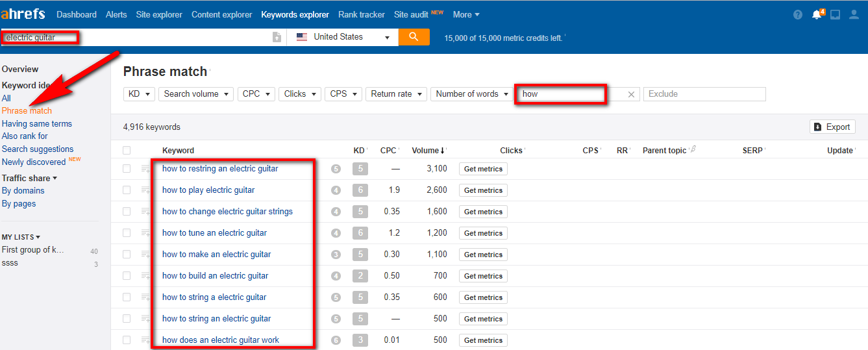Sort table by Volume column header
Screen dimensions: 868x350
click(428, 151)
